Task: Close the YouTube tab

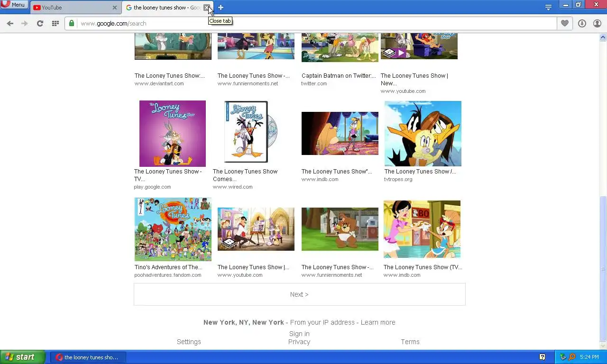Action: pyautogui.click(x=115, y=8)
